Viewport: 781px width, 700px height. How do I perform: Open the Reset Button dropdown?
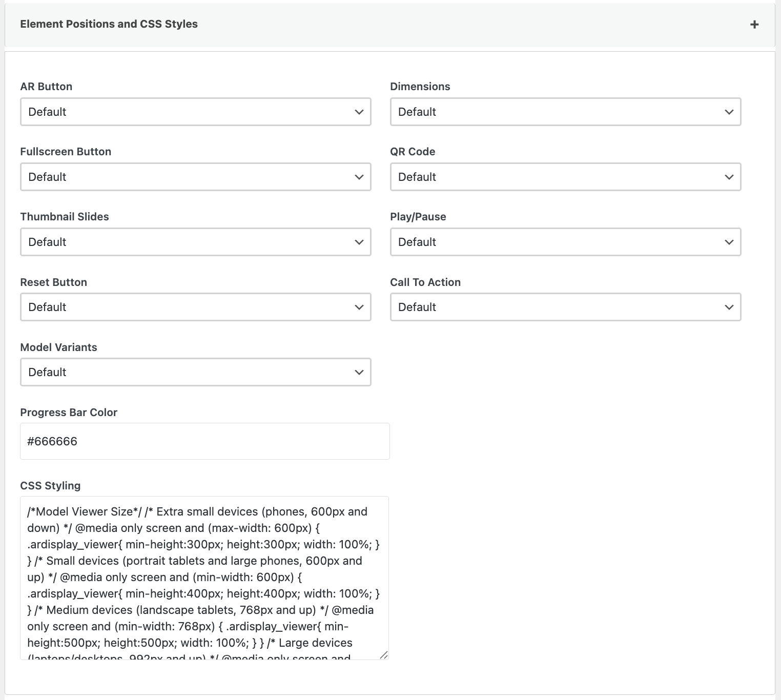tap(195, 307)
